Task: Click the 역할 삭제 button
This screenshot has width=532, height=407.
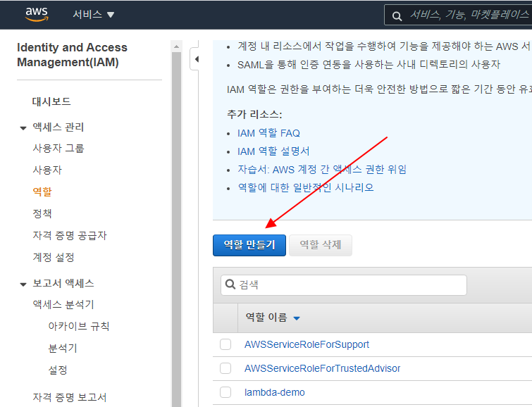Action: (x=321, y=245)
